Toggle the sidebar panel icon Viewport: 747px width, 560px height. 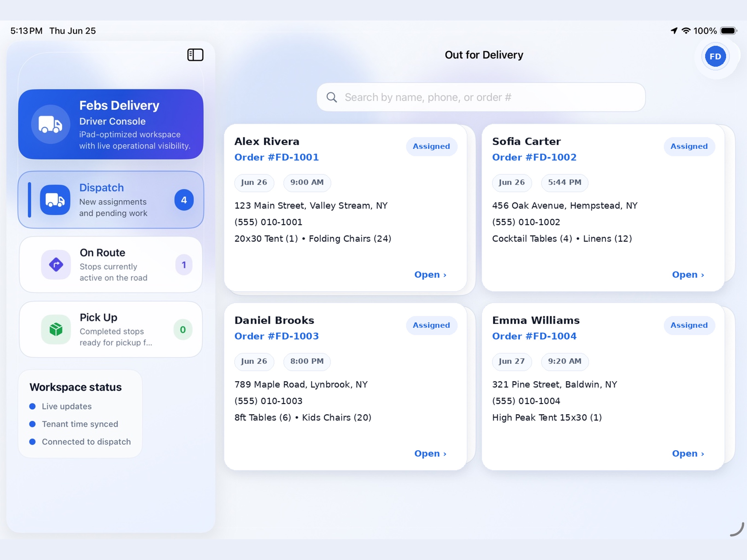click(195, 55)
